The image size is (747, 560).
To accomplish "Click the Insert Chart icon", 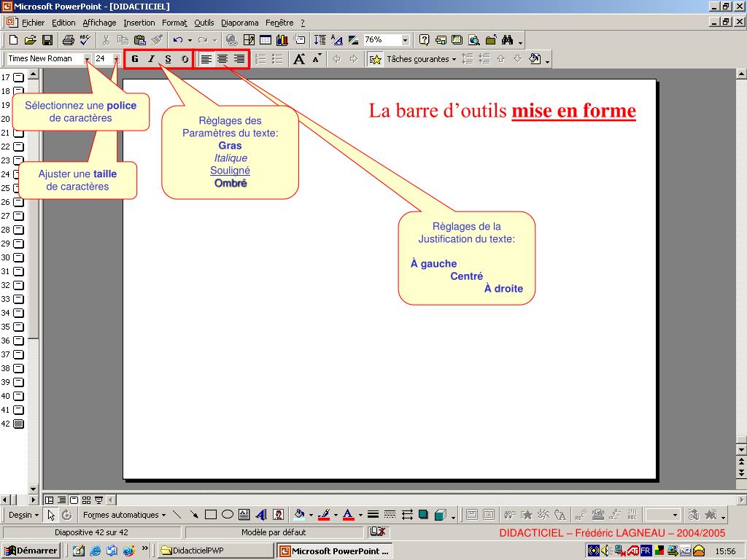I will point(282,40).
